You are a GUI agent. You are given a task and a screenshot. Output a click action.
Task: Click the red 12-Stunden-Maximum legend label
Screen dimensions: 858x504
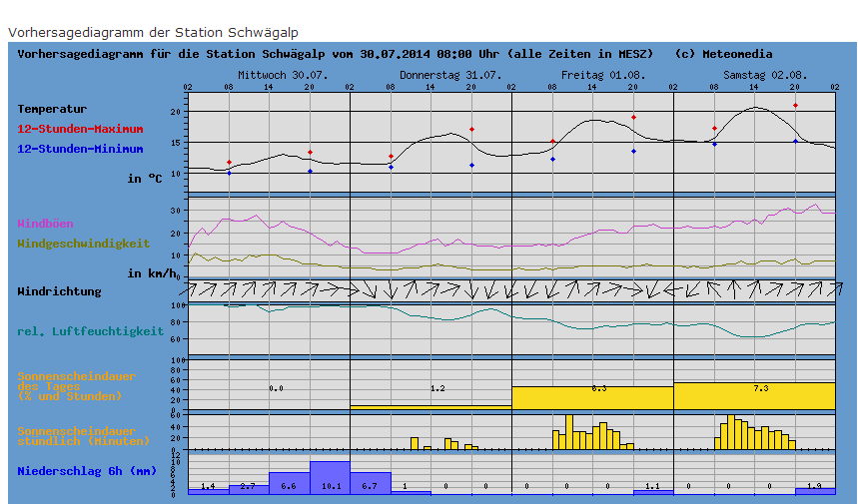pos(80,129)
